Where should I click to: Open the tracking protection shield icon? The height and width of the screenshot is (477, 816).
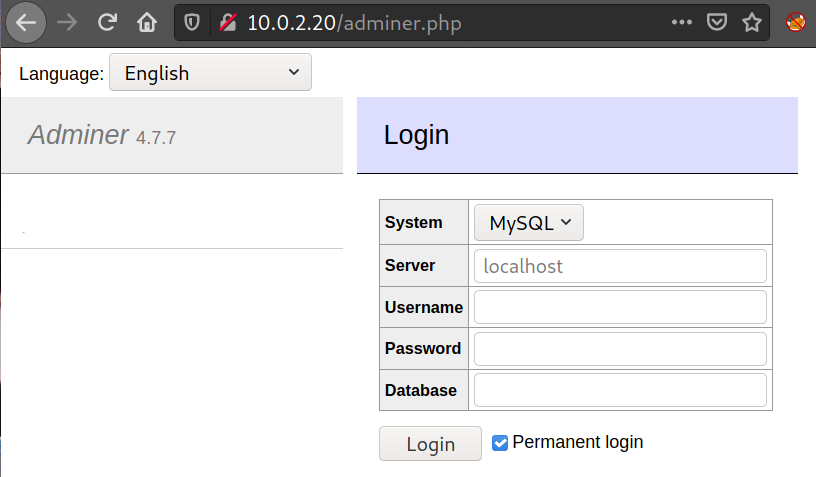pyautogui.click(x=192, y=22)
